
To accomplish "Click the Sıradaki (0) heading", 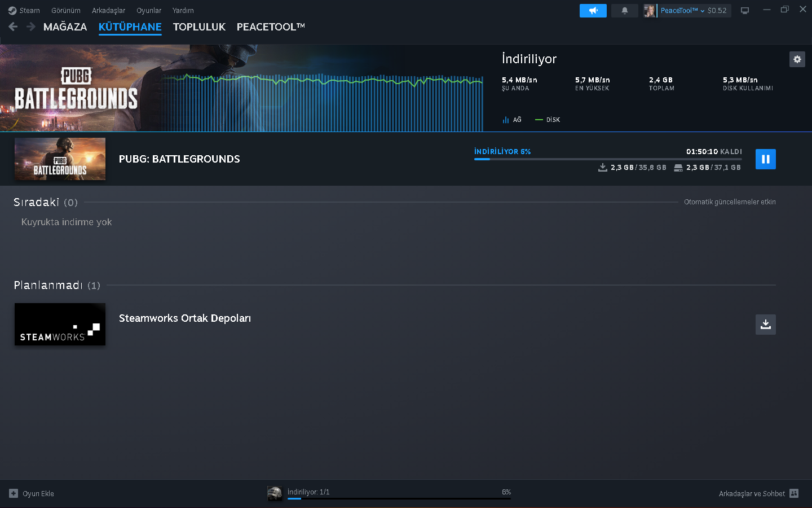I will [x=46, y=202].
